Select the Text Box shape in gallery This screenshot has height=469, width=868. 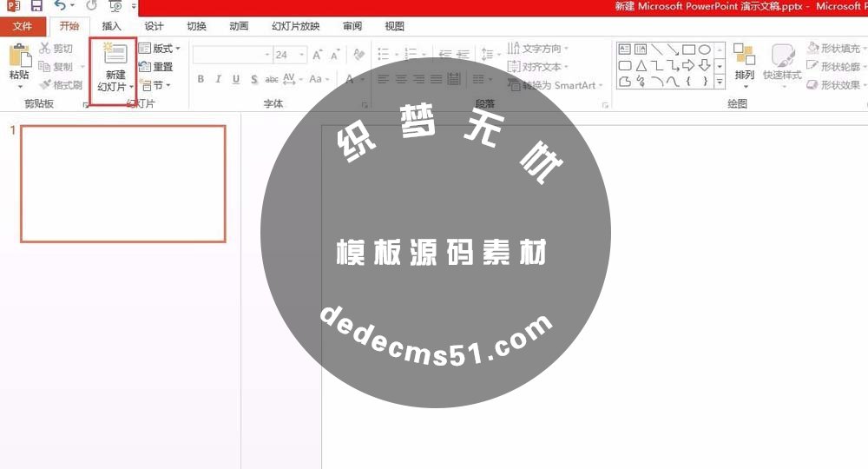point(624,50)
